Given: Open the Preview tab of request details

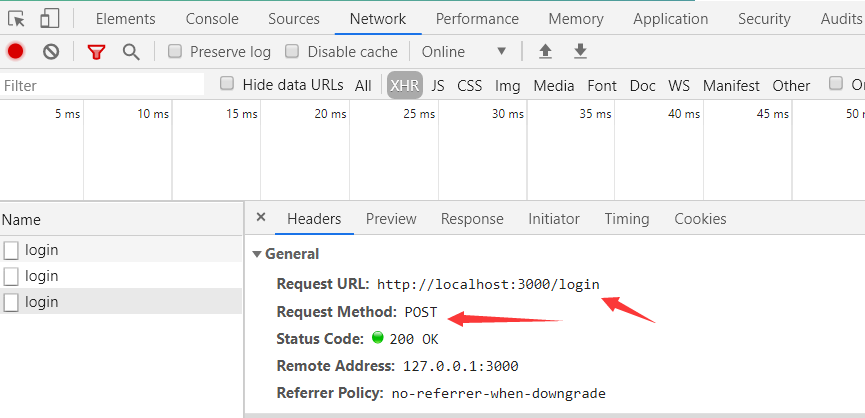Looking at the screenshot, I should (391, 219).
